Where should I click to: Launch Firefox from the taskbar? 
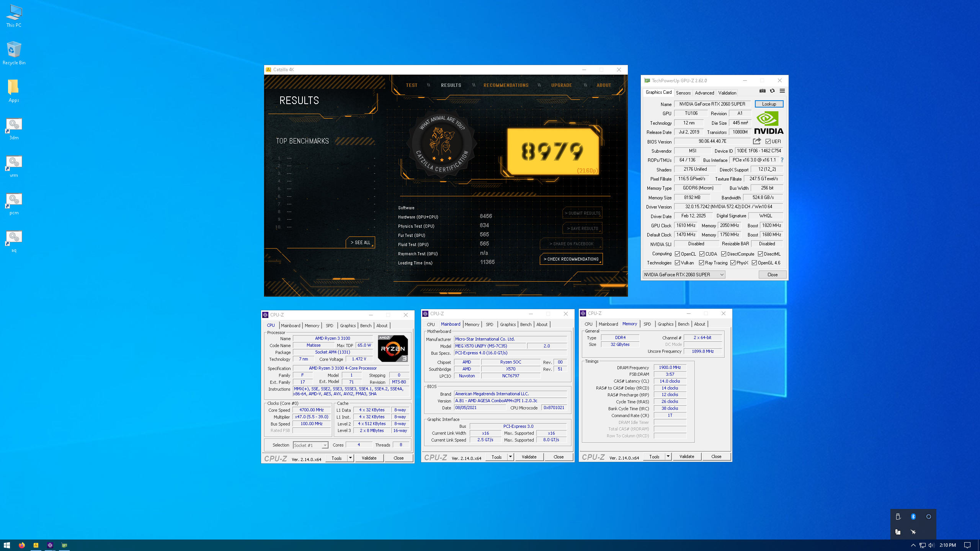21,545
